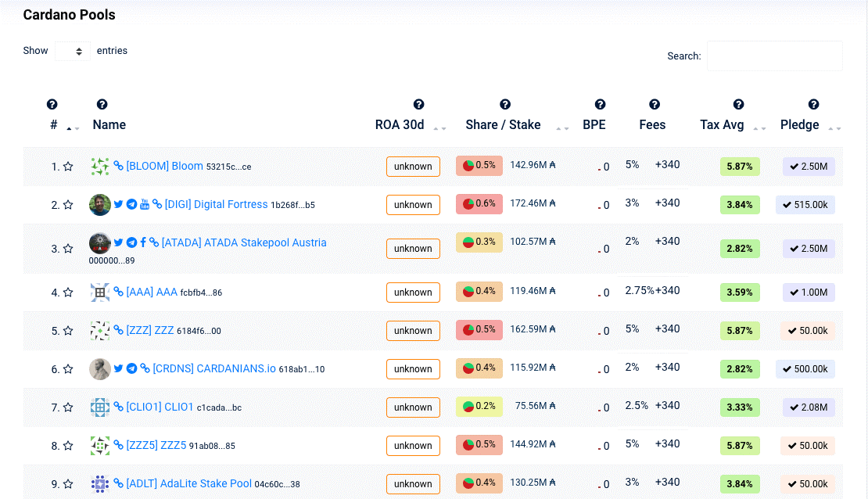Screen dimensions: 868x499
Task: Click help icon above ROA 30d header
Action: [x=418, y=104]
